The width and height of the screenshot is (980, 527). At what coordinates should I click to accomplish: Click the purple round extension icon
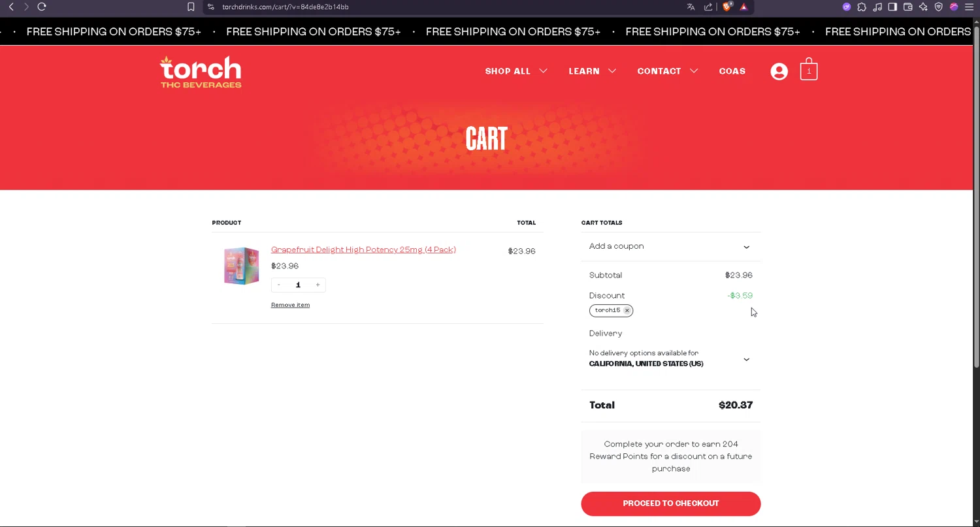[x=846, y=7]
